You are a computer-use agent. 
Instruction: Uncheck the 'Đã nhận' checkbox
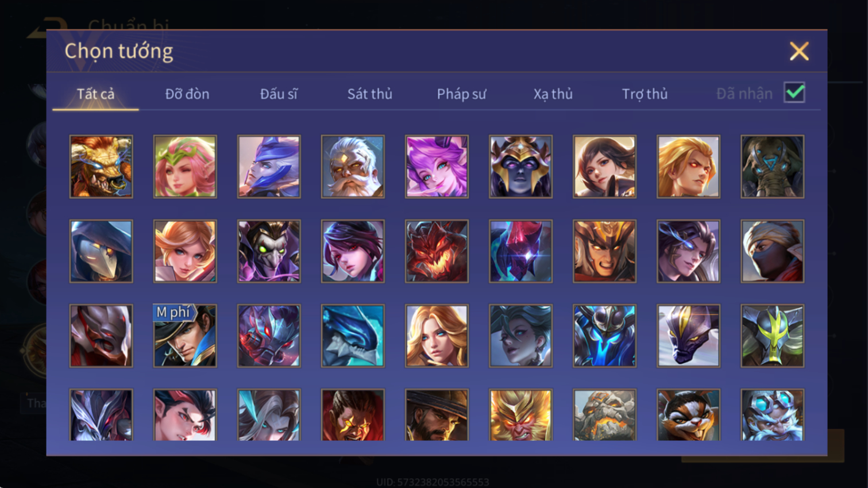pyautogui.click(x=794, y=93)
